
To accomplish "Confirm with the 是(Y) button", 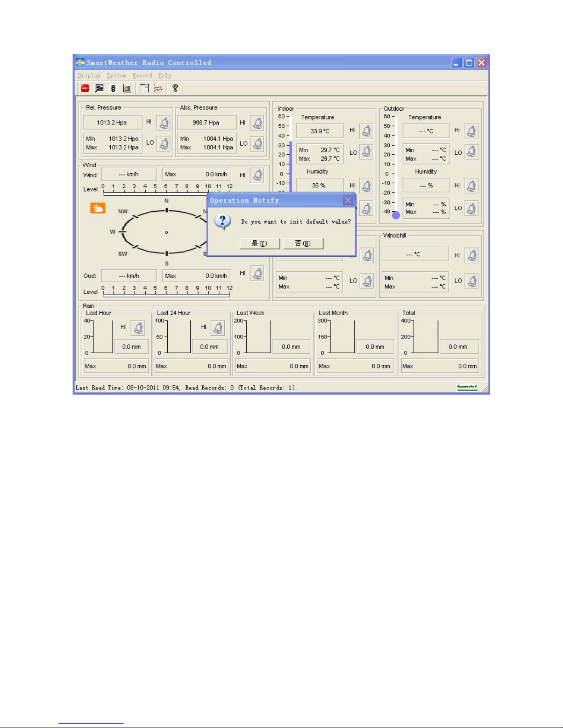I will tap(260, 243).
